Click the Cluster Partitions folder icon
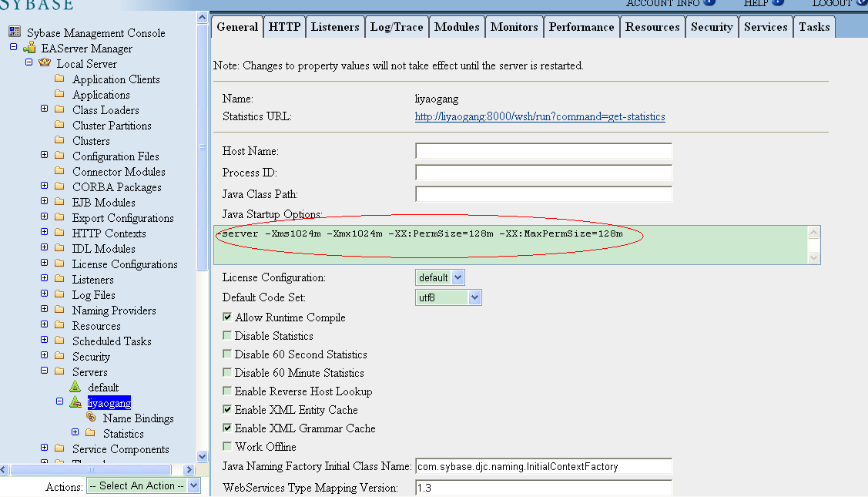The image size is (868, 497). pyautogui.click(x=59, y=125)
